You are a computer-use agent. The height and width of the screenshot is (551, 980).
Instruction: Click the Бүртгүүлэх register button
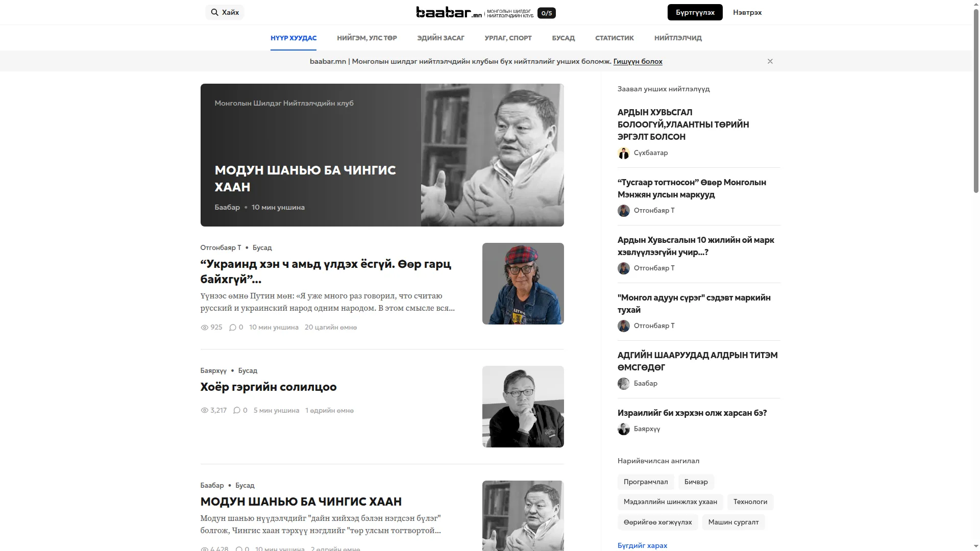click(x=695, y=12)
